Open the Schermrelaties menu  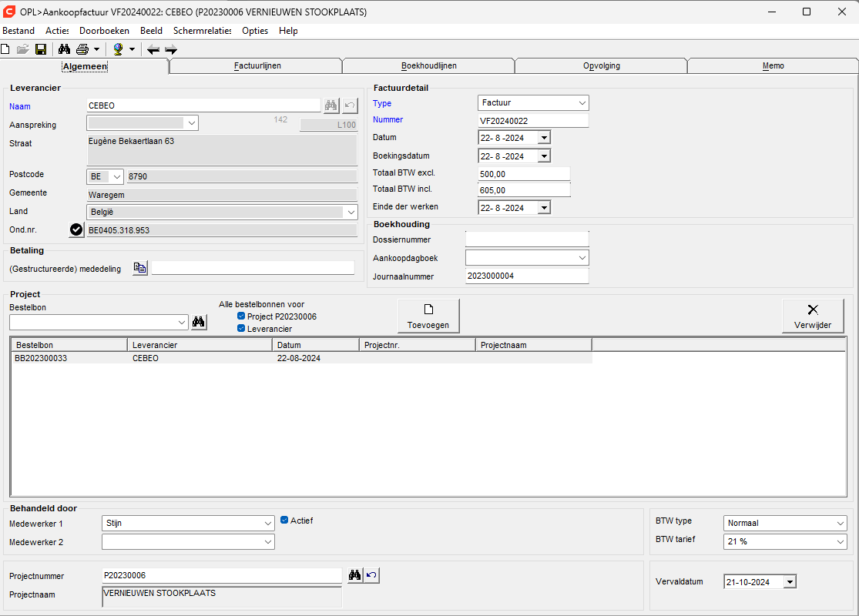pyautogui.click(x=202, y=31)
